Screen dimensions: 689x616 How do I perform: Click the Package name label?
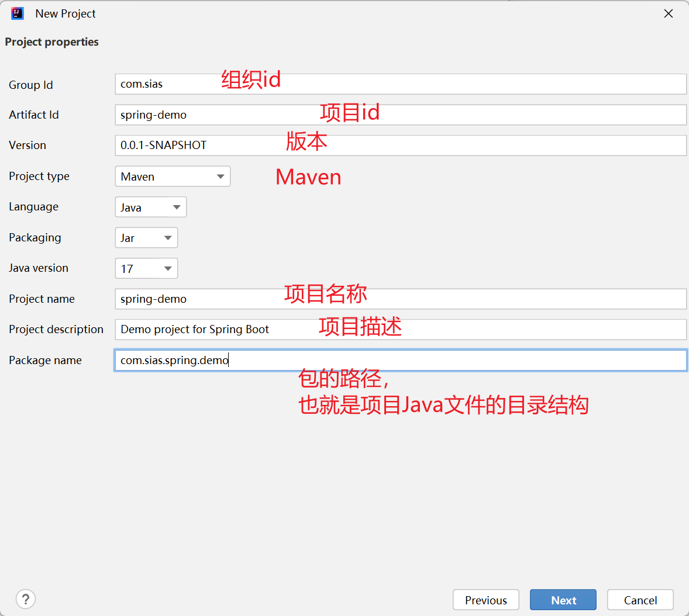coord(45,361)
